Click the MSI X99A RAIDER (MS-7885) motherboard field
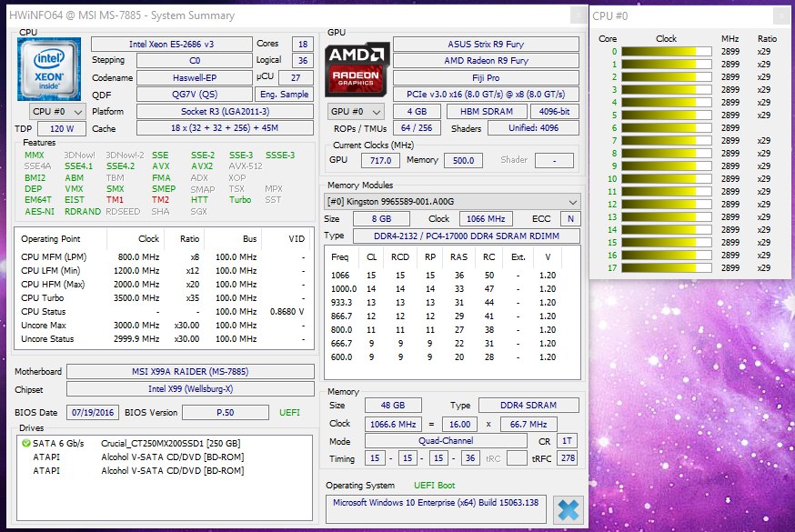The width and height of the screenshot is (795, 532). point(190,371)
